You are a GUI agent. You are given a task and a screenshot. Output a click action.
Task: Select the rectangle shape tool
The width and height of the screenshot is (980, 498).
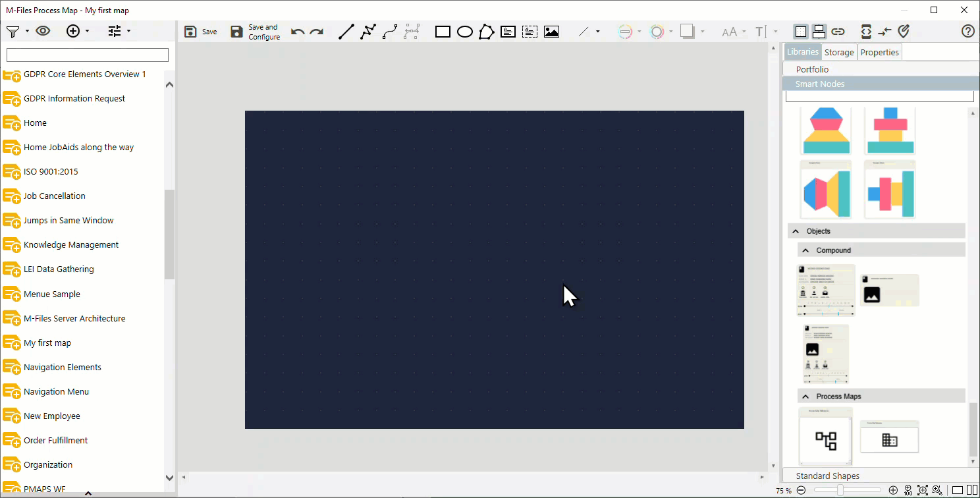(x=443, y=32)
